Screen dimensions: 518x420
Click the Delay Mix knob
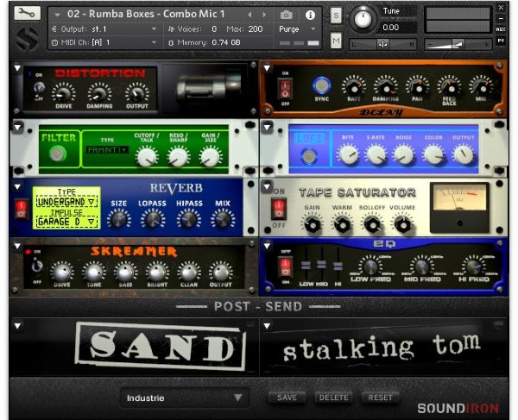[481, 87]
